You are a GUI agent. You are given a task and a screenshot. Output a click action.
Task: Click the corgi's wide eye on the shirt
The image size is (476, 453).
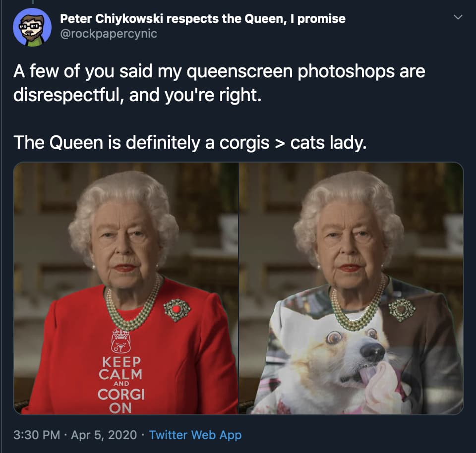click(333, 338)
